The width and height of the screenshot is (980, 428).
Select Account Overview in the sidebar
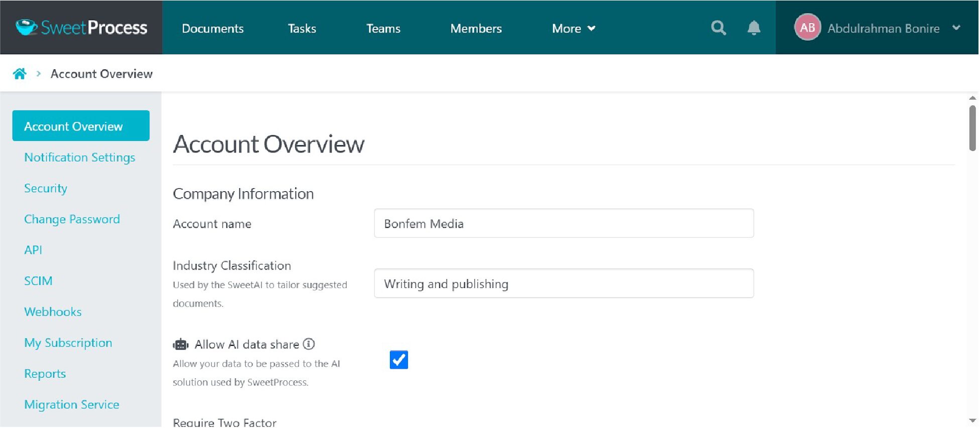[81, 126]
